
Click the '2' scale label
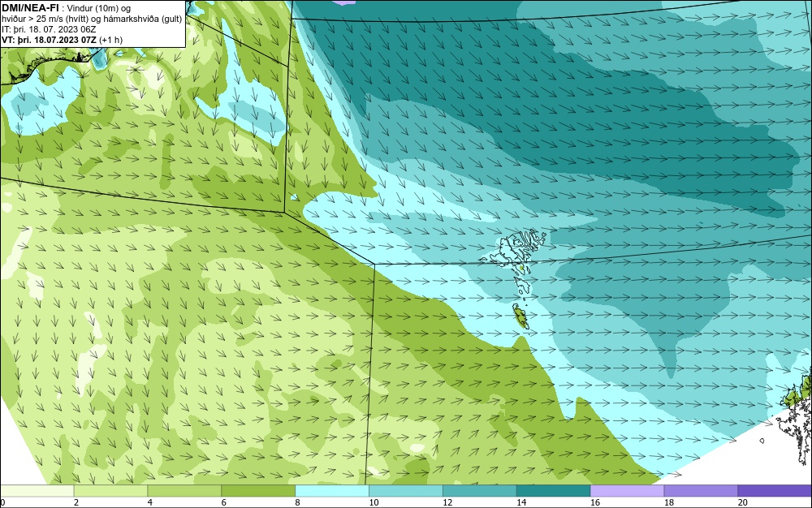coord(76,502)
